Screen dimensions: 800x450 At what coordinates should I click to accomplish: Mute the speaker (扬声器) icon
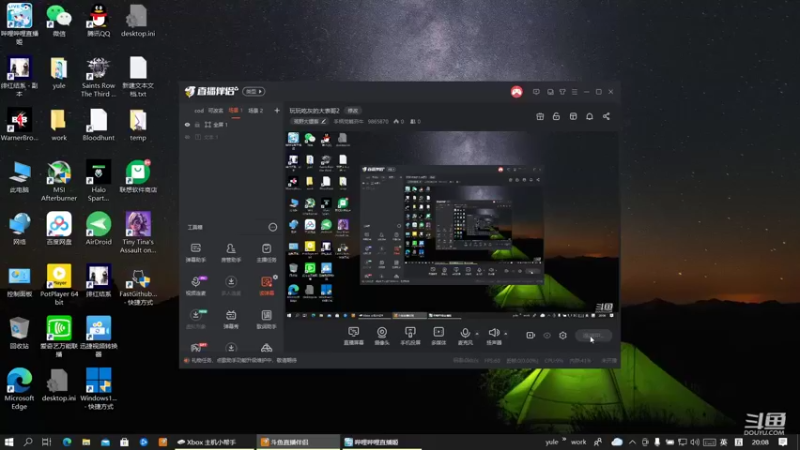pos(493,333)
